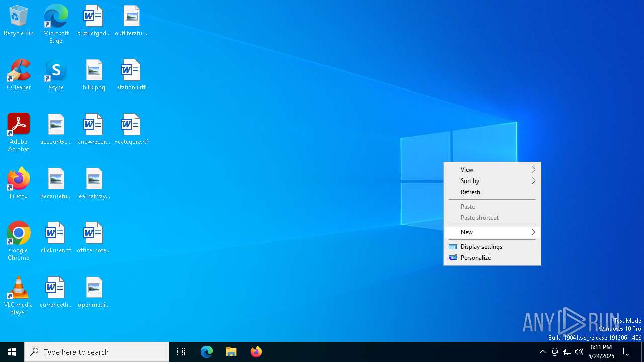Select the Adobe Acrobat desktop shortcut

pyautogui.click(x=19, y=133)
